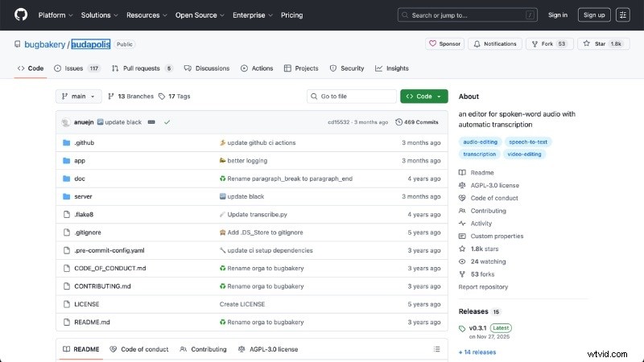Expand the Platform menu
The width and height of the screenshot is (644, 362).
click(56, 14)
